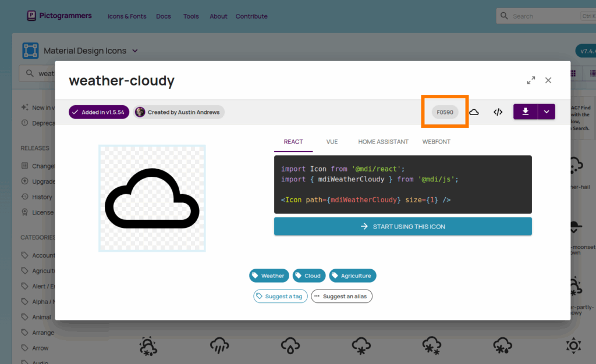Click the Weather tag
This screenshot has width=596, height=364.
point(268,276)
